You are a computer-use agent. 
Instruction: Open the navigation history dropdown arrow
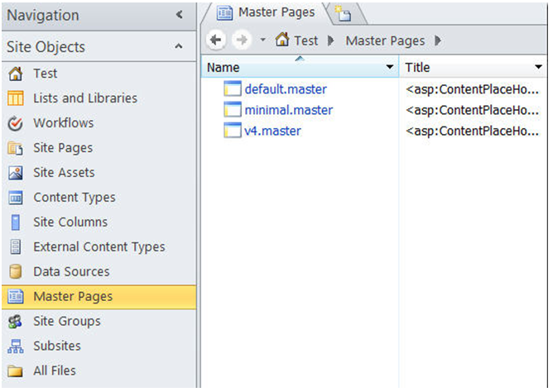pyautogui.click(x=262, y=40)
